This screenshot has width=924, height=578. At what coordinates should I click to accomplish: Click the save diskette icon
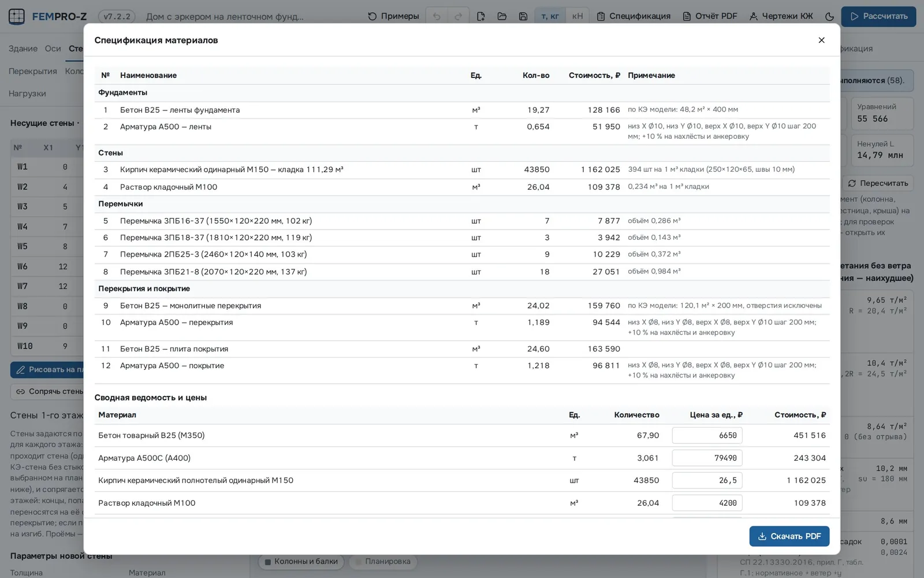click(x=523, y=16)
